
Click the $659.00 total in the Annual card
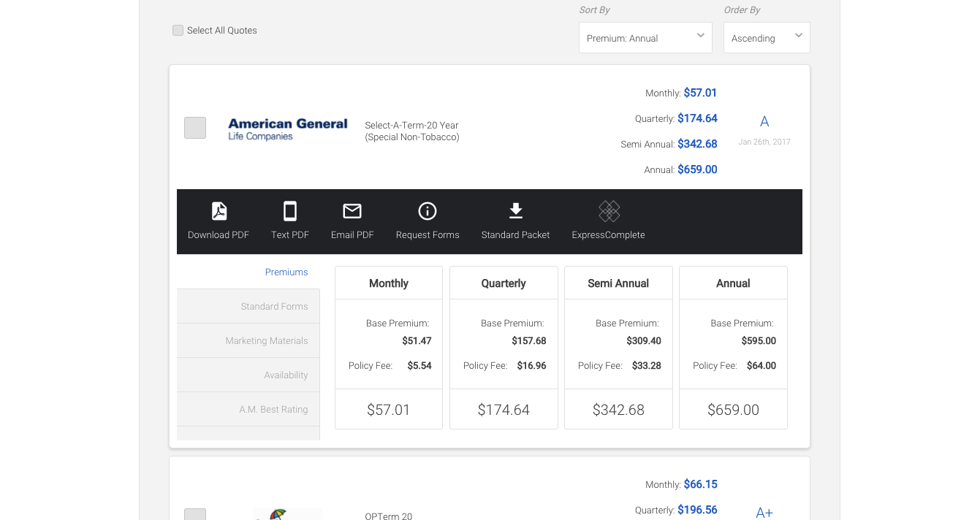pos(733,410)
